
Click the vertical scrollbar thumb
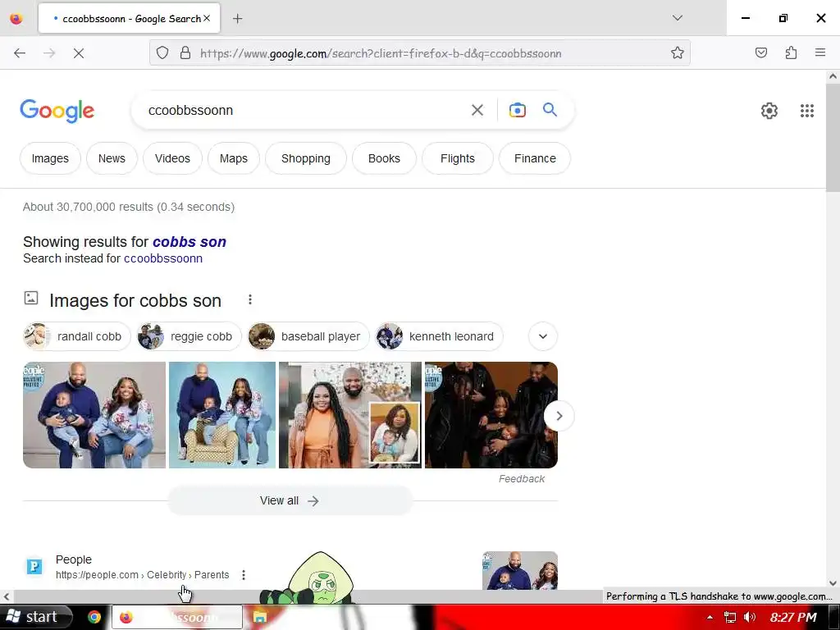point(833,138)
